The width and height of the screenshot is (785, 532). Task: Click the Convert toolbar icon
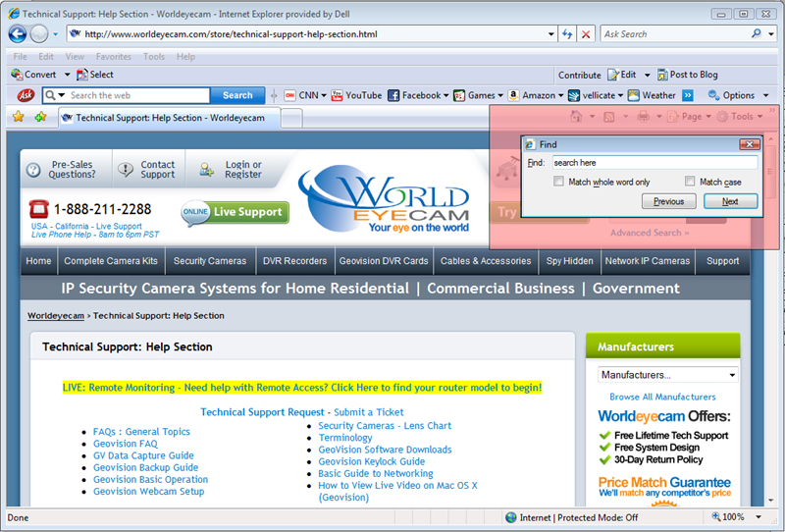[x=17, y=75]
